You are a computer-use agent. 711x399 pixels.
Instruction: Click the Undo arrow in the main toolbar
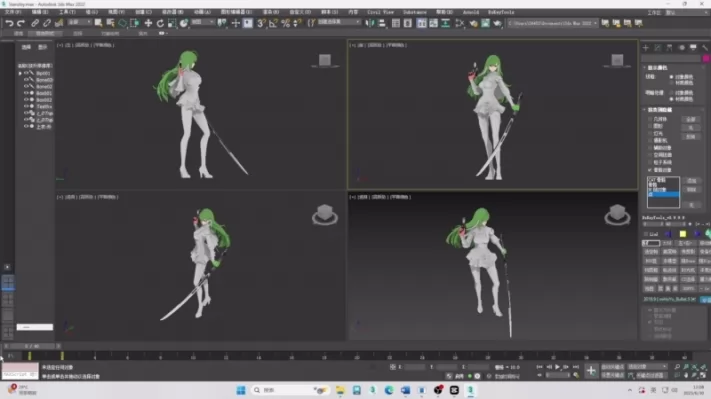tap(9, 23)
